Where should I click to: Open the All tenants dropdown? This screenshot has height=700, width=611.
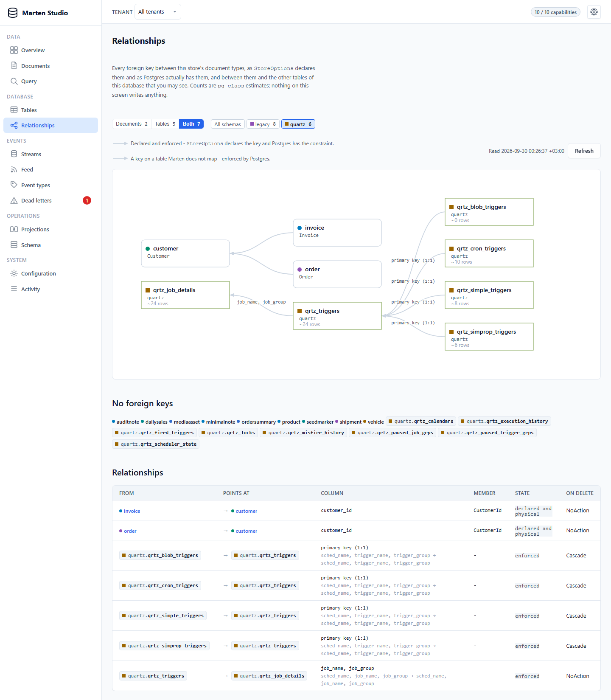coord(158,12)
